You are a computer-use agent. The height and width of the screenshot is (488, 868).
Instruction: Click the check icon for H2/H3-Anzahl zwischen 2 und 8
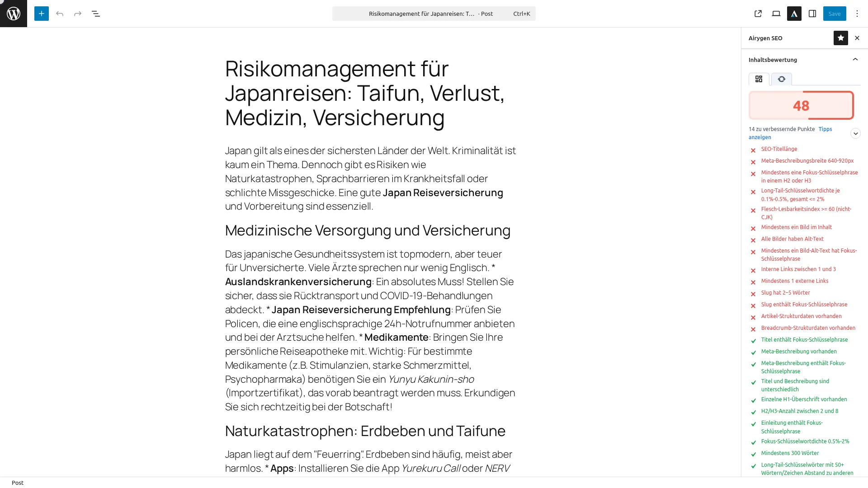(753, 413)
